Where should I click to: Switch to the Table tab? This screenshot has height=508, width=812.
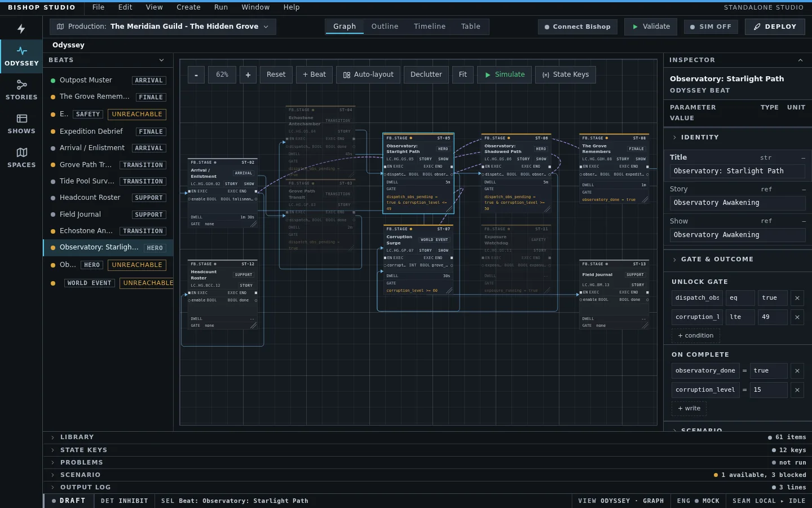(471, 27)
